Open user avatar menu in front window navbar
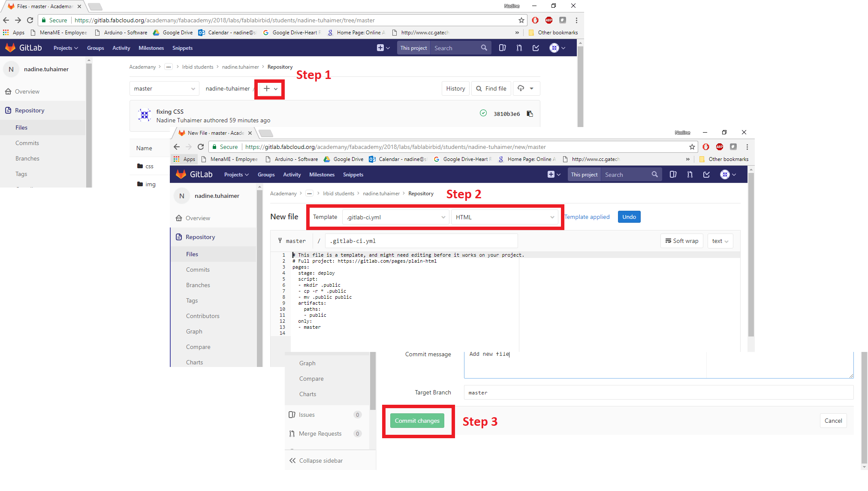Viewport: 868px width, 491px height. pyautogui.click(x=728, y=175)
